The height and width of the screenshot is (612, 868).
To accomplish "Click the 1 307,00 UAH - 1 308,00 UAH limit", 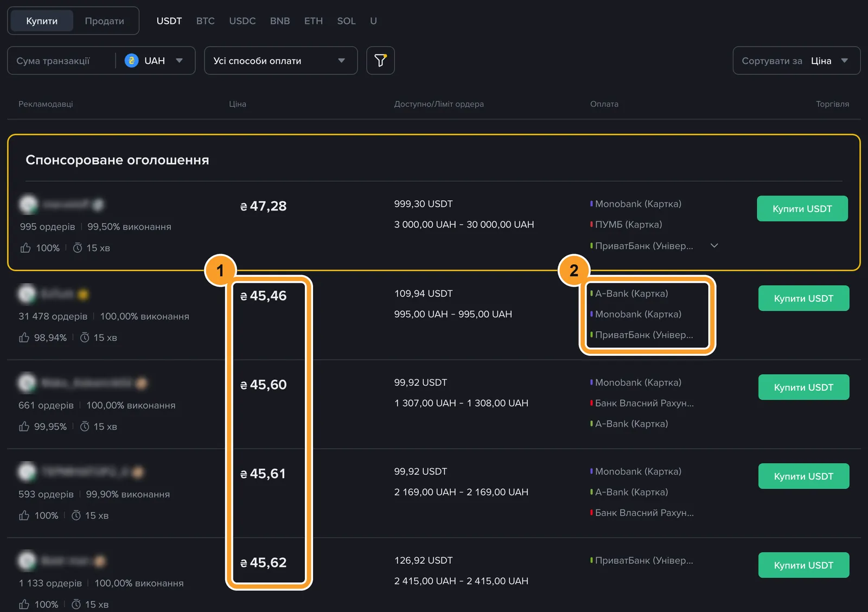I will pyautogui.click(x=461, y=403).
